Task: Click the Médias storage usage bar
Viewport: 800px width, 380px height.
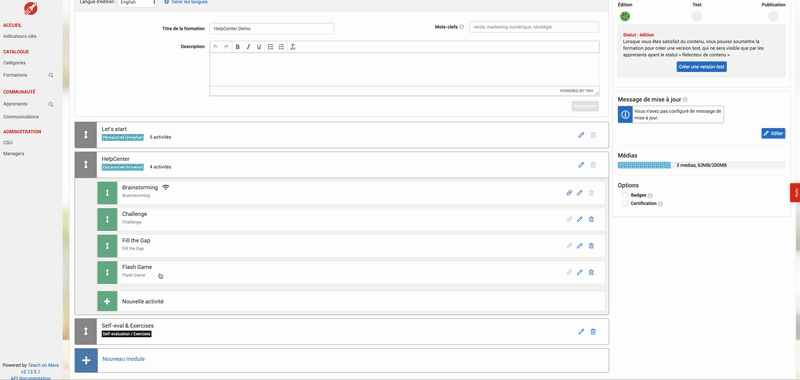Action: [x=702, y=165]
